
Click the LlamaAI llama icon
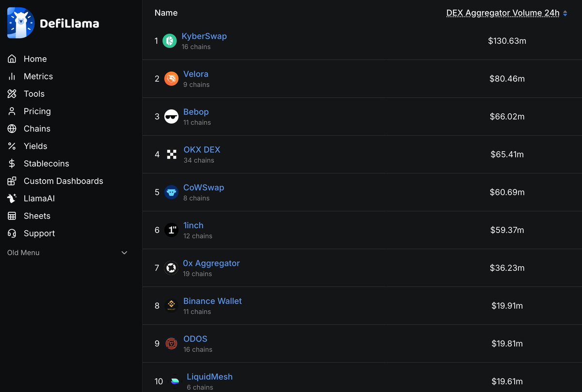(12, 198)
